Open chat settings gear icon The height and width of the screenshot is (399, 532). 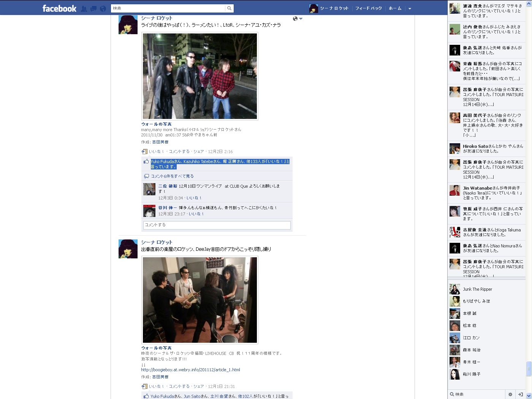[510, 394]
